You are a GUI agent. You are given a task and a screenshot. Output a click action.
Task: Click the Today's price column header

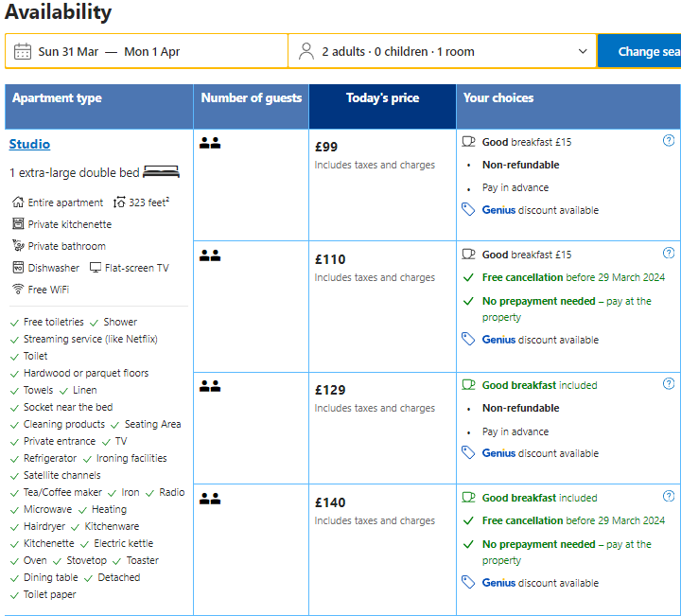(382, 97)
